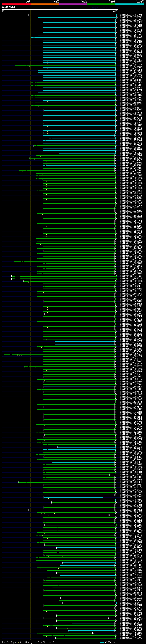Click the 410 query end position label
The height and width of the screenshot is (644, 146).
pos(115,11)
